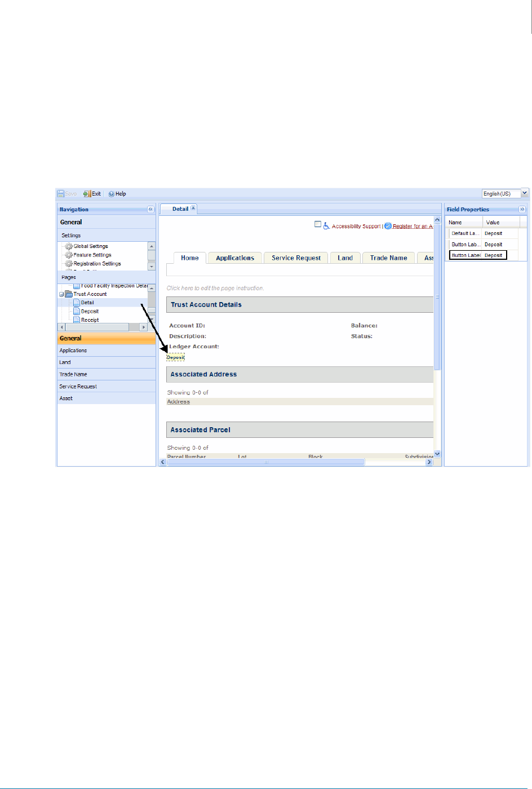Edit the outlined Button Label Deposit value
This screenshot has width=532, height=789.
pos(494,255)
